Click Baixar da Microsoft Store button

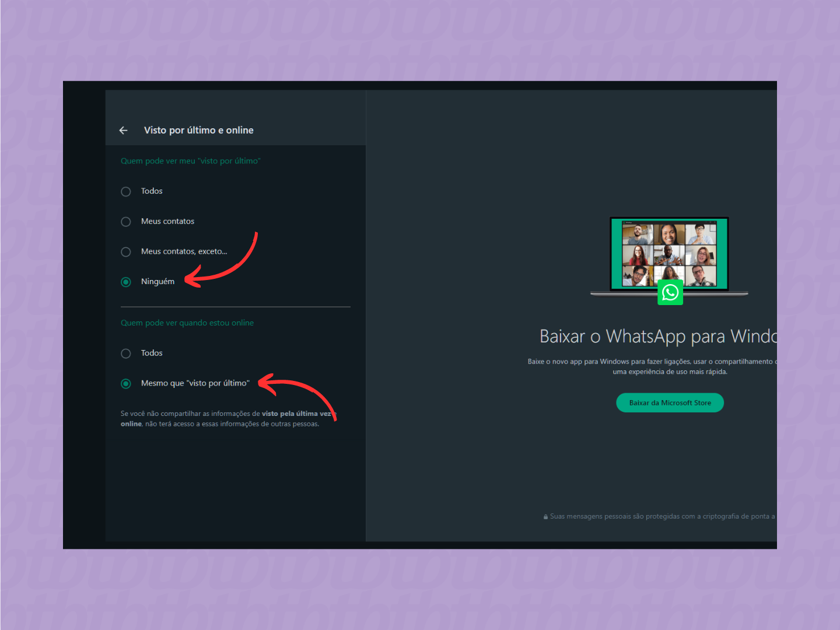pyautogui.click(x=670, y=402)
